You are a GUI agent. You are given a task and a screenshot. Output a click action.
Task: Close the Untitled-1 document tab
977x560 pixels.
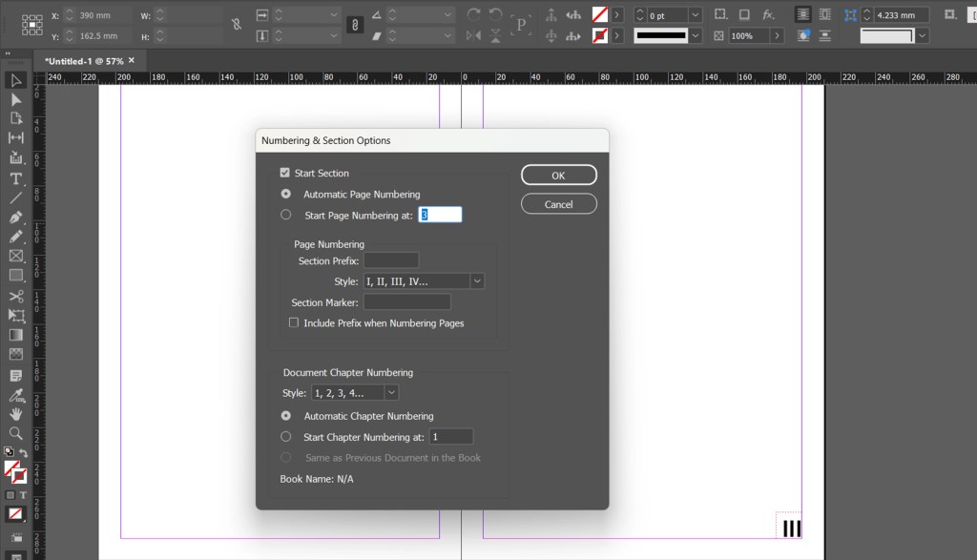[x=132, y=60]
